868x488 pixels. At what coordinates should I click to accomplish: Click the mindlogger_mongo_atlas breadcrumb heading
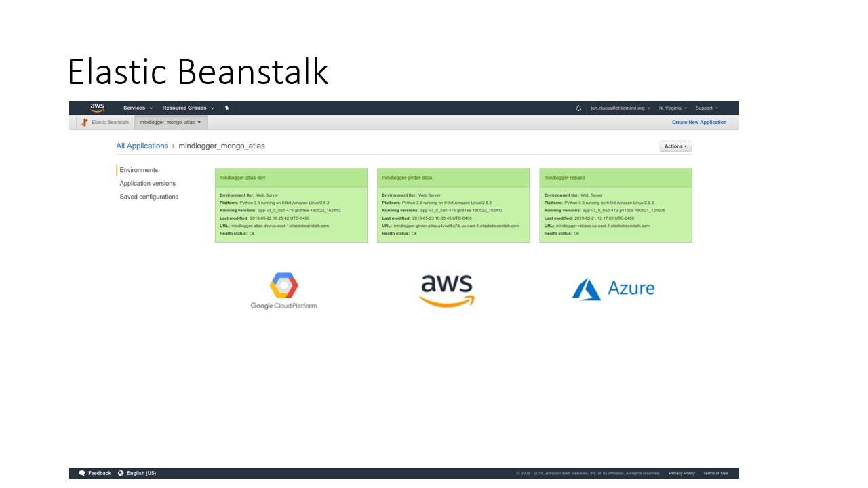click(x=222, y=146)
